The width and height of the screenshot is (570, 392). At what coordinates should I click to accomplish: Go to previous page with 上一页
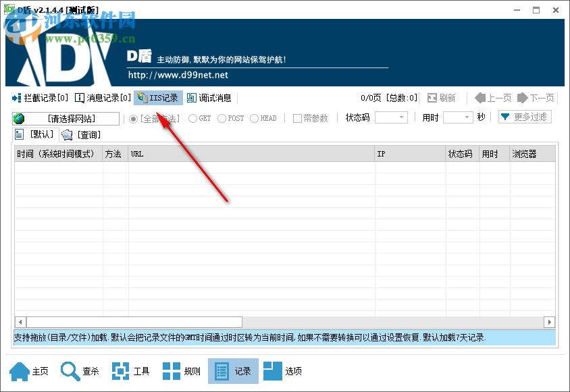[x=493, y=98]
